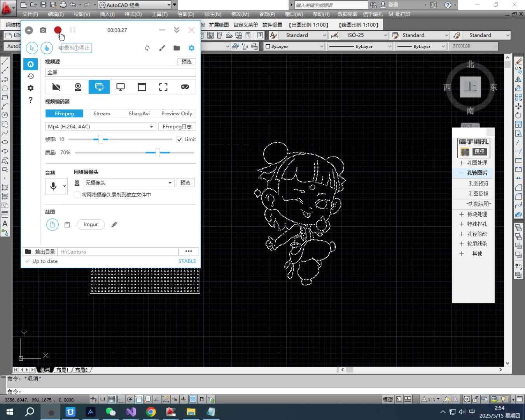Viewport: 525px width, 420px height.
Task: Open the Captura settings gear at top right
Action: 191,48
